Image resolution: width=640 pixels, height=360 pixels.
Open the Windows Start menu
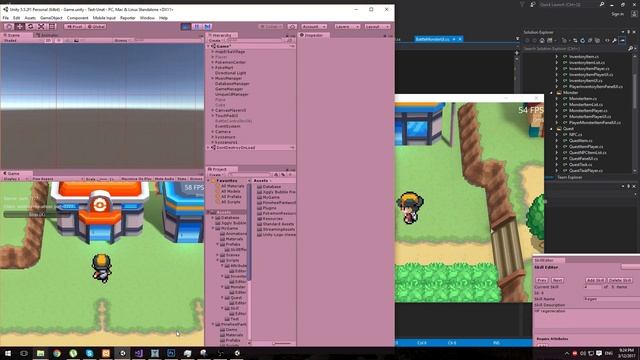click(x=8, y=353)
